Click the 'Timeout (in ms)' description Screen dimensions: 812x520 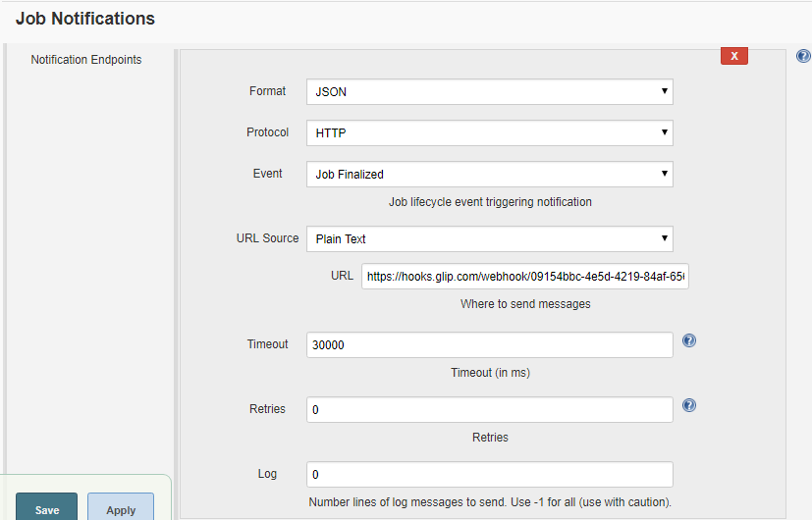tap(490, 373)
